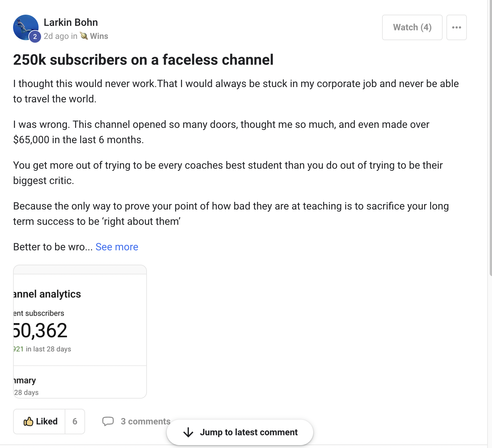Open the channel analytics screenshot attachment
Image resolution: width=492 pixels, height=448 pixels.
pyautogui.click(x=80, y=332)
